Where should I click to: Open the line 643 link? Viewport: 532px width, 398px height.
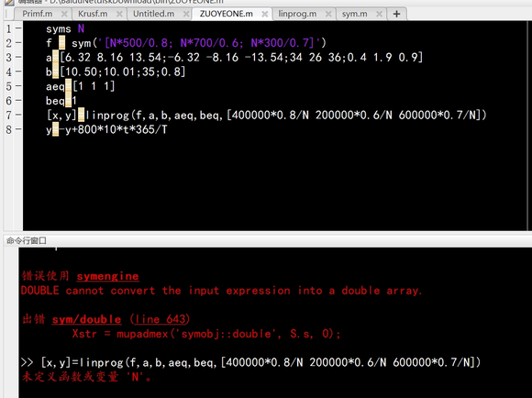[161, 319]
